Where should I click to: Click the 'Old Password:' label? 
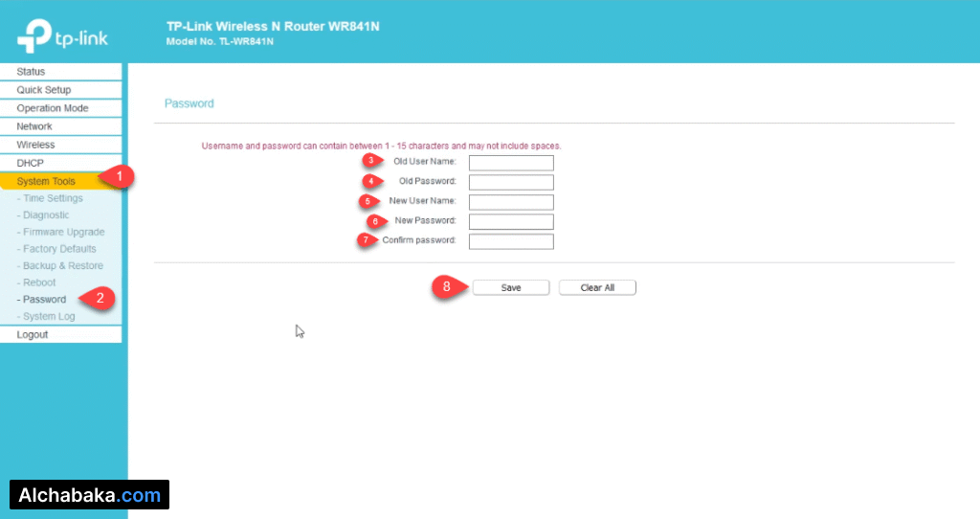(x=428, y=181)
